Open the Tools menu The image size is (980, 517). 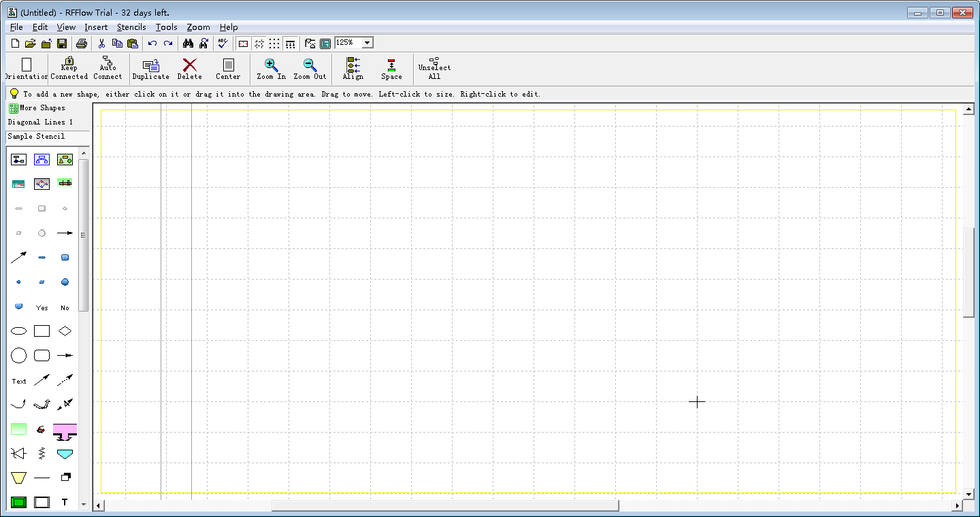[x=166, y=27]
